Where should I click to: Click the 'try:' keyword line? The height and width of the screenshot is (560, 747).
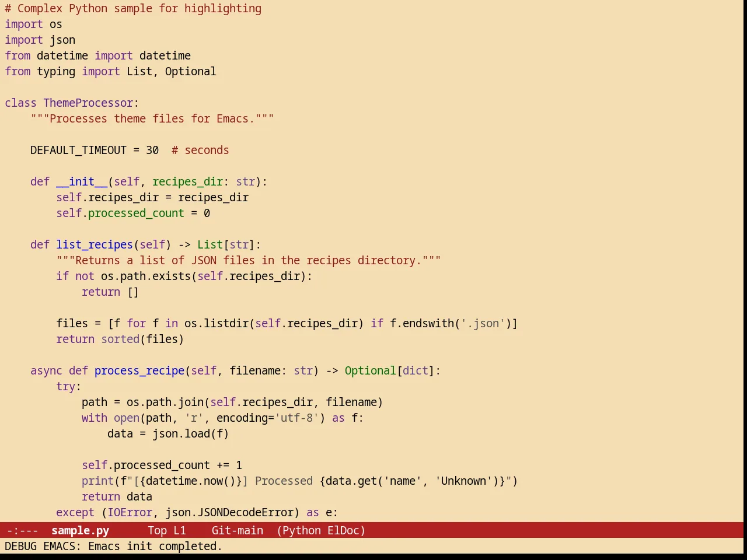tap(69, 387)
